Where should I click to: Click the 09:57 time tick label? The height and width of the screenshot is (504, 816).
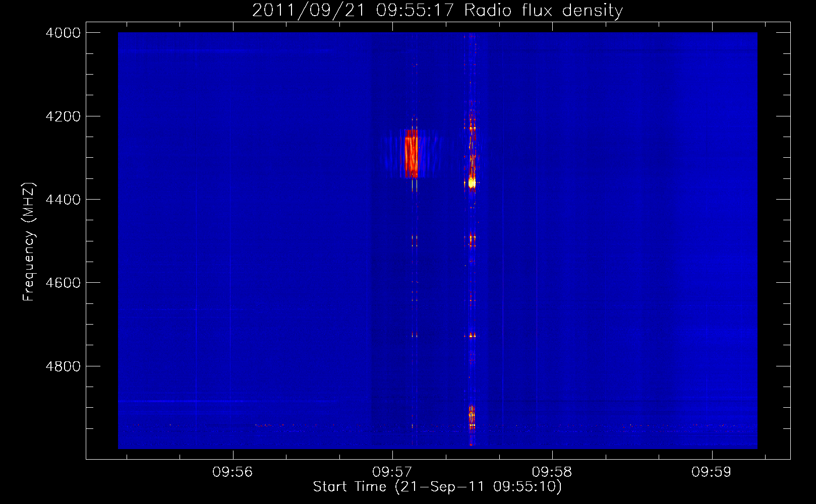[x=392, y=472]
